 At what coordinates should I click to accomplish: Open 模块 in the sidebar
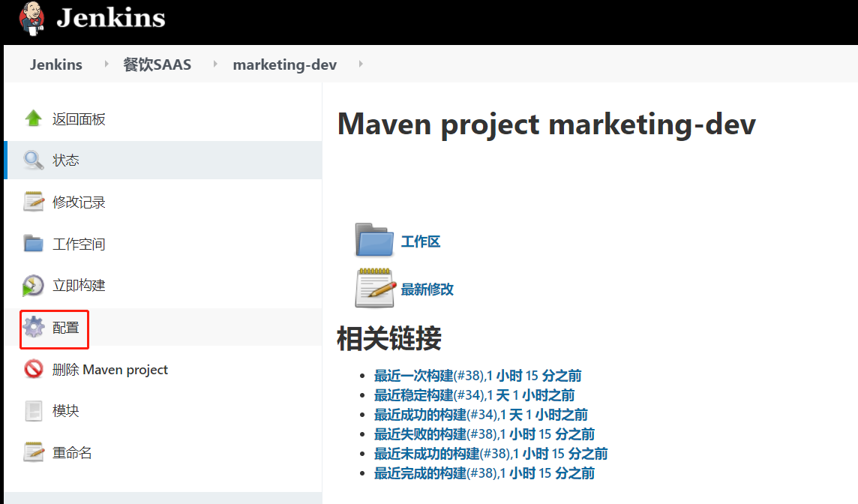click(x=66, y=411)
